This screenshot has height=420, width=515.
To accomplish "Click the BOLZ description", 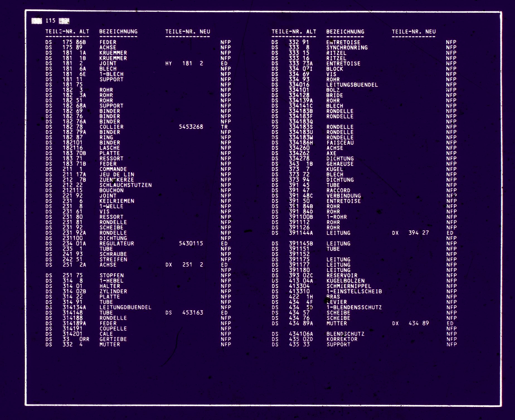I will (333, 90).
